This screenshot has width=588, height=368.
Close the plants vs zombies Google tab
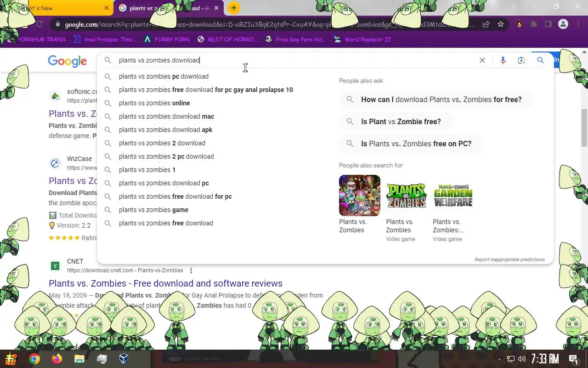(216, 8)
